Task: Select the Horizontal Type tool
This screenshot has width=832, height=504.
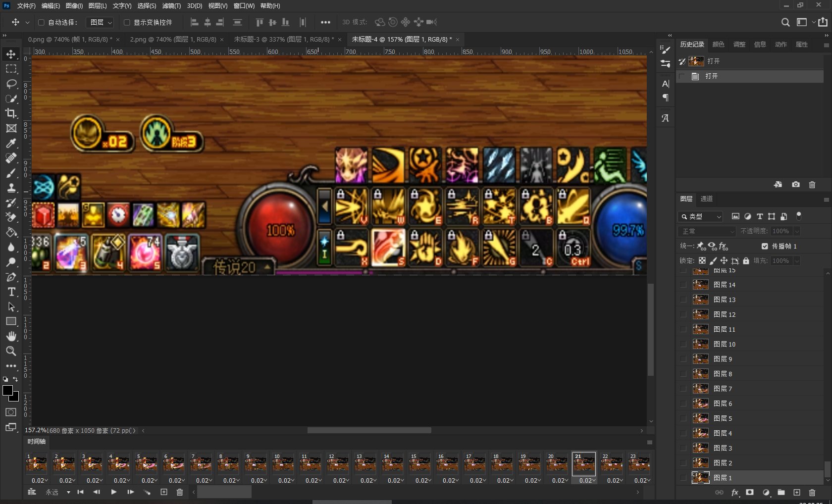Action: point(11,292)
